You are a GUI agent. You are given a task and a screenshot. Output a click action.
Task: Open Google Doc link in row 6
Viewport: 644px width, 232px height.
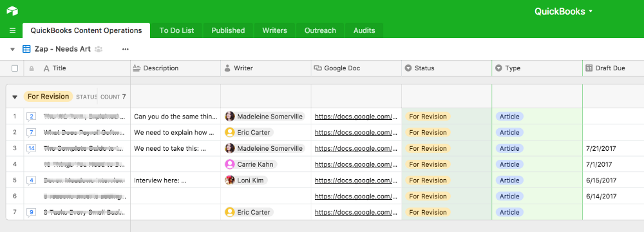point(356,196)
